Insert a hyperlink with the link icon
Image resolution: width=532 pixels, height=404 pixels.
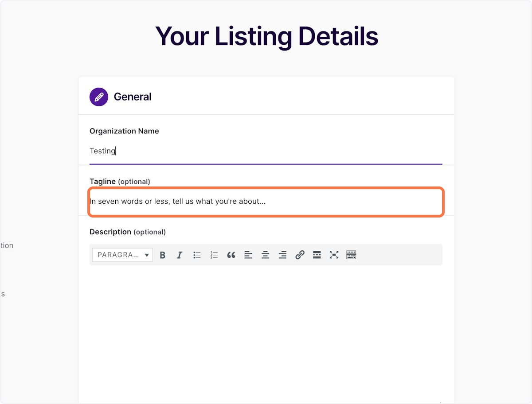(300, 255)
